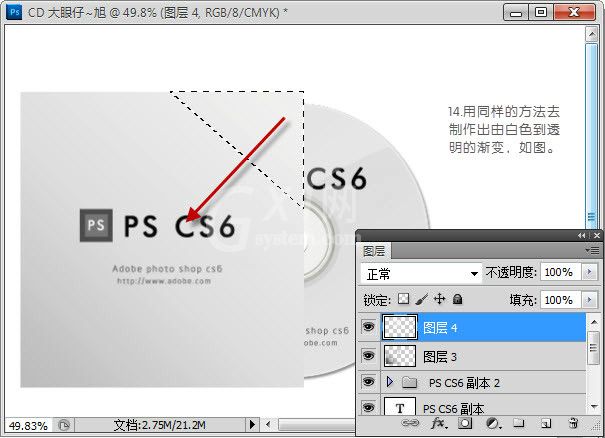Click the 不透明度 100% field
The width and height of the screenshot is (605, 438).
[560, 272]
